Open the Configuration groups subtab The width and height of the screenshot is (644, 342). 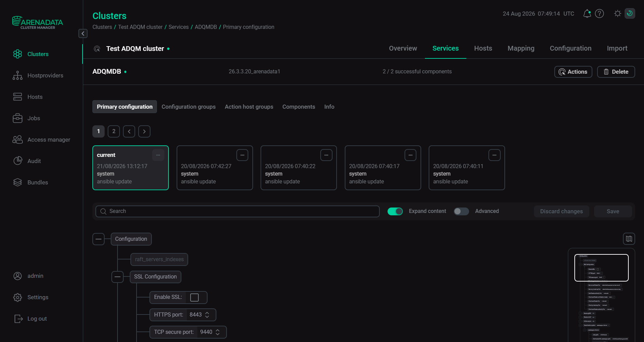point(189,107)
